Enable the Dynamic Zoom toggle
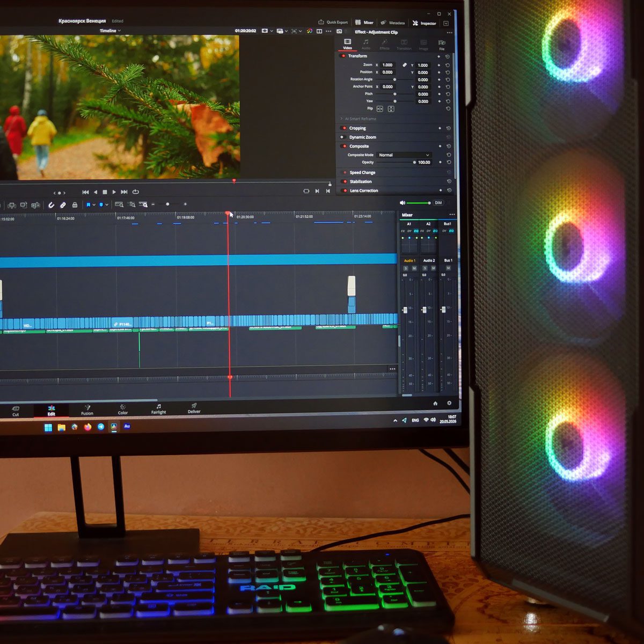The image size is (644, 644). (x=343, y=137)
